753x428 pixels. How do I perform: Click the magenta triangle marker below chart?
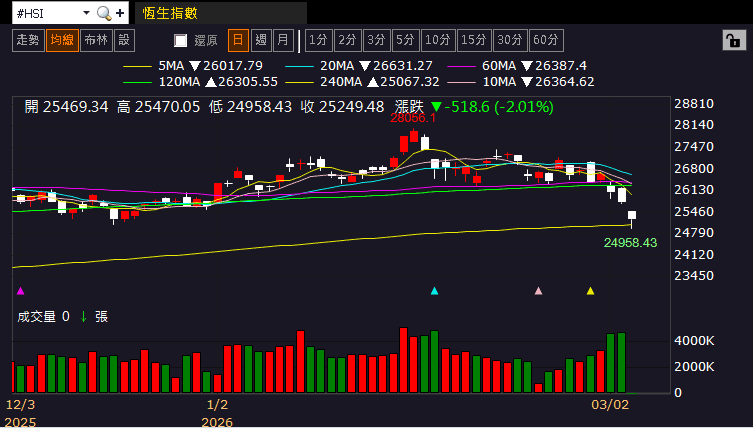20,291
